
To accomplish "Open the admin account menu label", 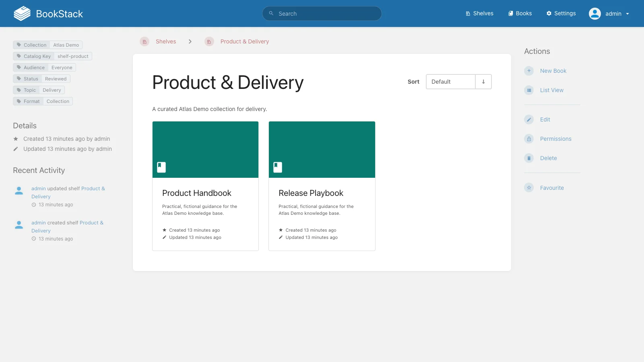I will pos(613,14).
